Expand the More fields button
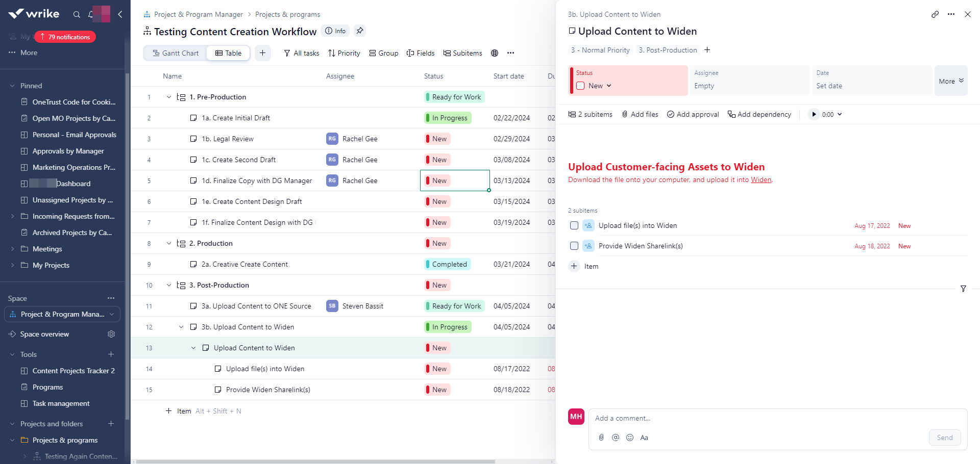The height and width of the screenshot is (464, 980). point(951,81)
